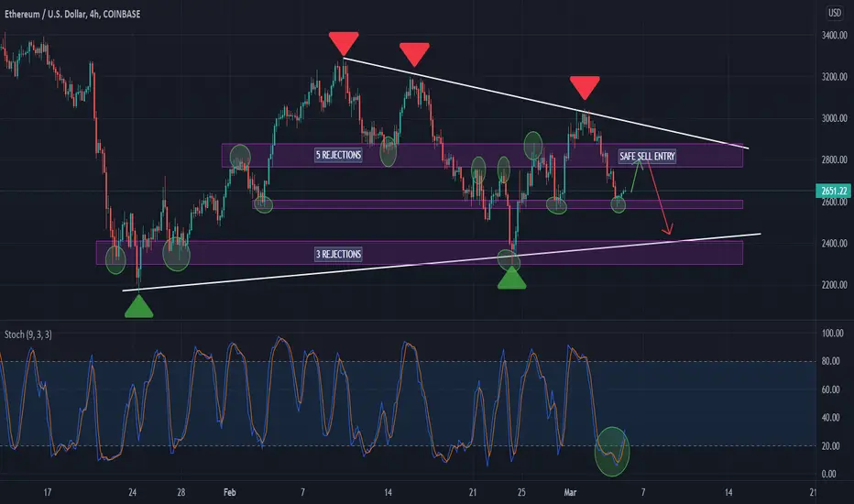Viewport: 854px width, 504px height.
Task: Select the "5 REJECTIONS" text label
Action: (338, 155)
